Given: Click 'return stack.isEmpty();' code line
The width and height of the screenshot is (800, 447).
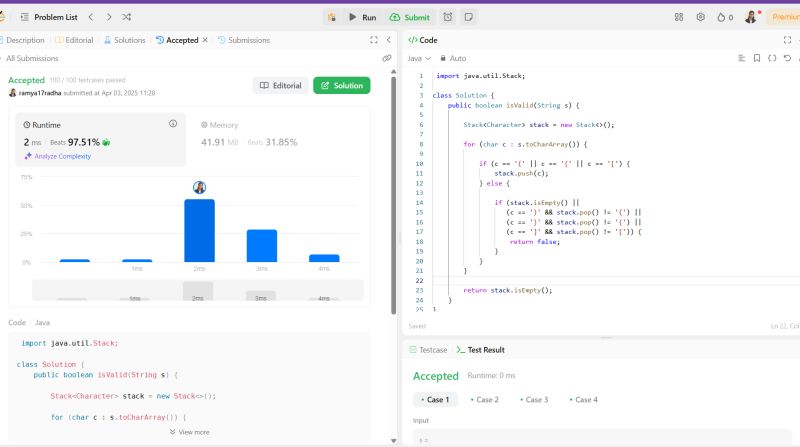Looking at the screenshot, I should [508, 290].
